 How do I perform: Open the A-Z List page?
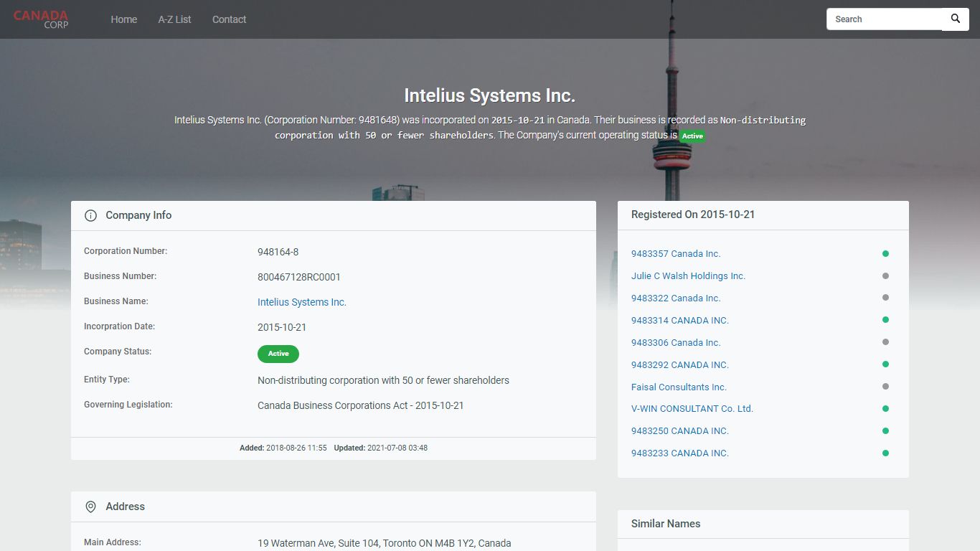point(174,19)
